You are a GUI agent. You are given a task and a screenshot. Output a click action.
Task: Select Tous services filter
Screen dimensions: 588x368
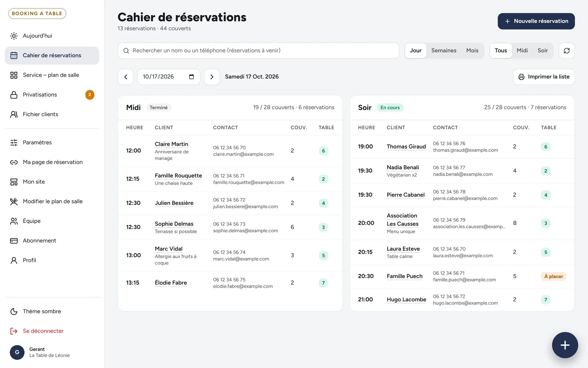tap(501, 51)
